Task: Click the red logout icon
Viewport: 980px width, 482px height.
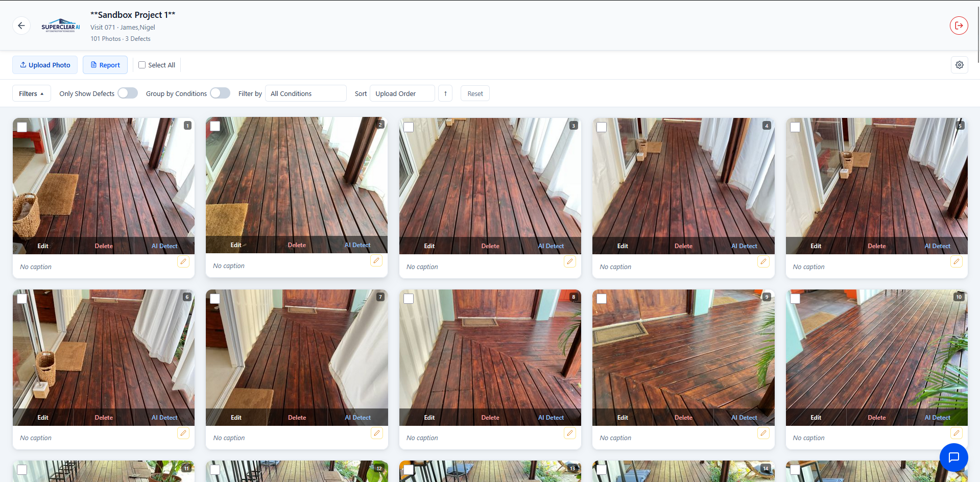Action: 959,26
